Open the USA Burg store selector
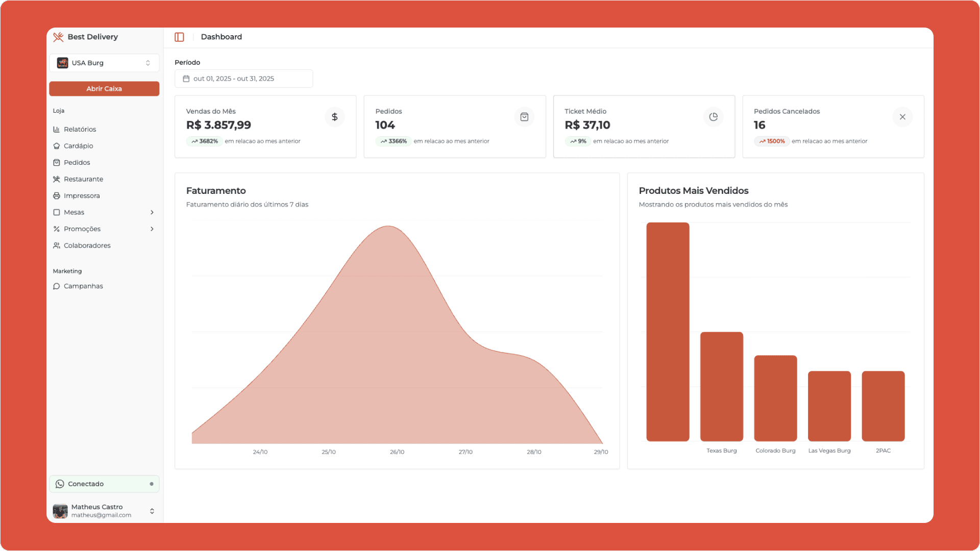Screen dimensions: 980x551 (104, 63)
